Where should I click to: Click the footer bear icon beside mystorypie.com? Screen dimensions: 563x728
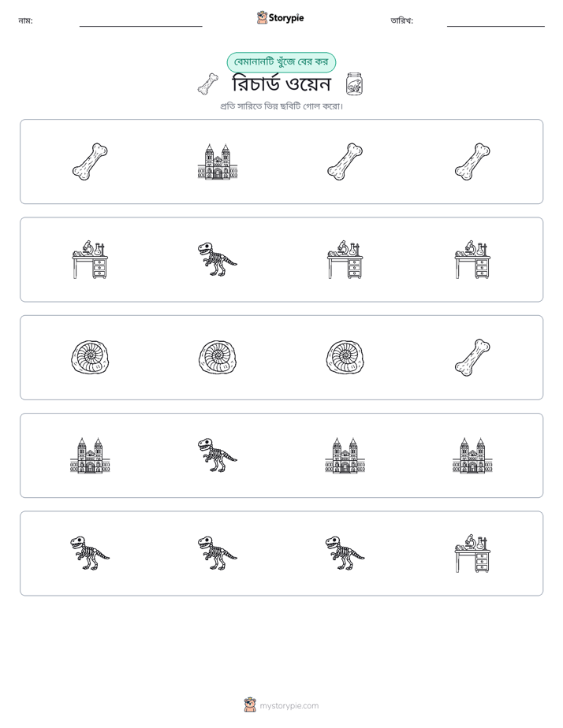(250, 705)
